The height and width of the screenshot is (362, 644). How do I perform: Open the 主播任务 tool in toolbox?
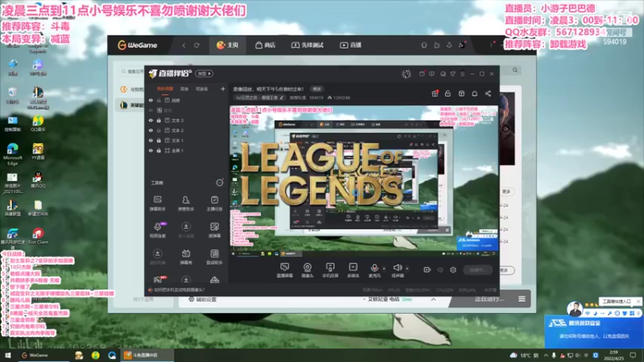click(214, 204)
